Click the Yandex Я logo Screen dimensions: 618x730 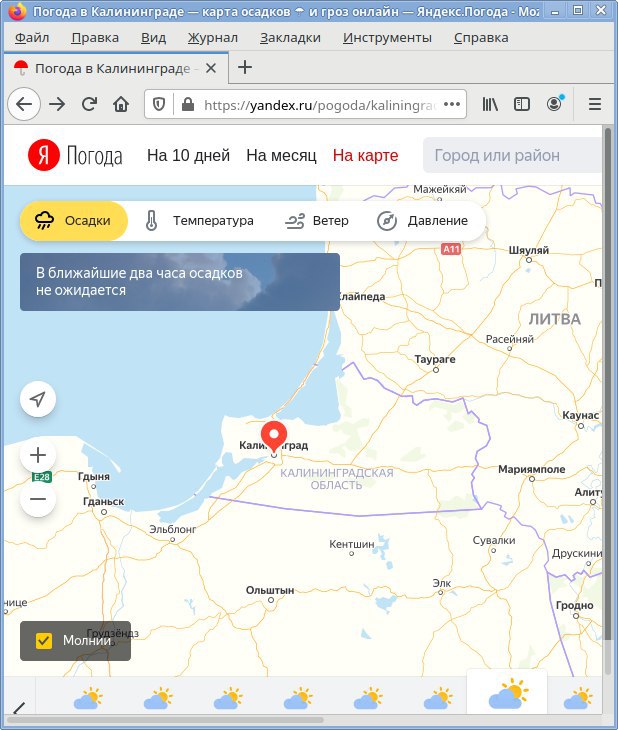click(44, 155)
